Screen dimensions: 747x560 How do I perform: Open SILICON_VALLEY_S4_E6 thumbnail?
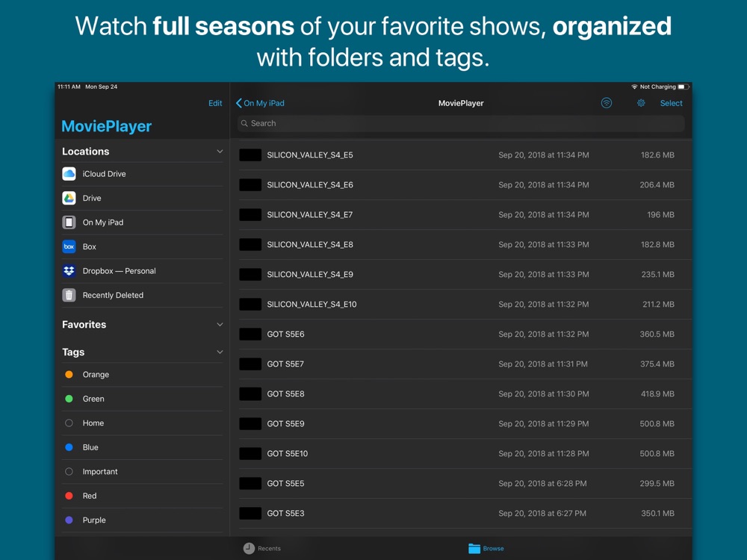tap(250, 184)
